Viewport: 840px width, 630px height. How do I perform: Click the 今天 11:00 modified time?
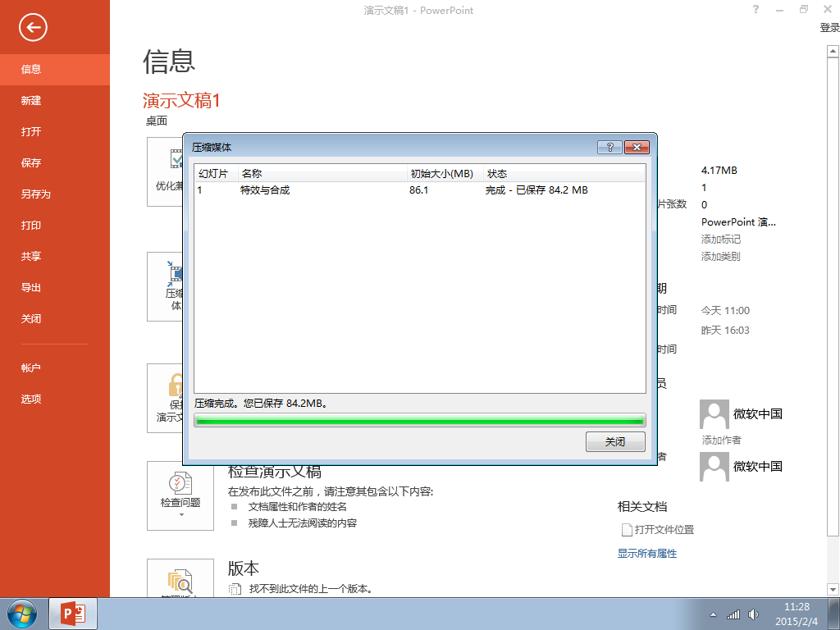tap(725, 311)
